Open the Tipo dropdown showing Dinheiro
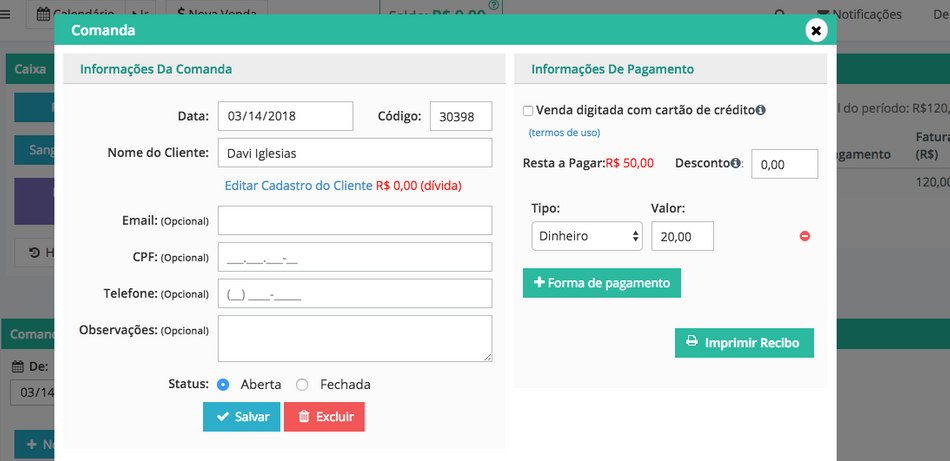 [x=587, y=236]
